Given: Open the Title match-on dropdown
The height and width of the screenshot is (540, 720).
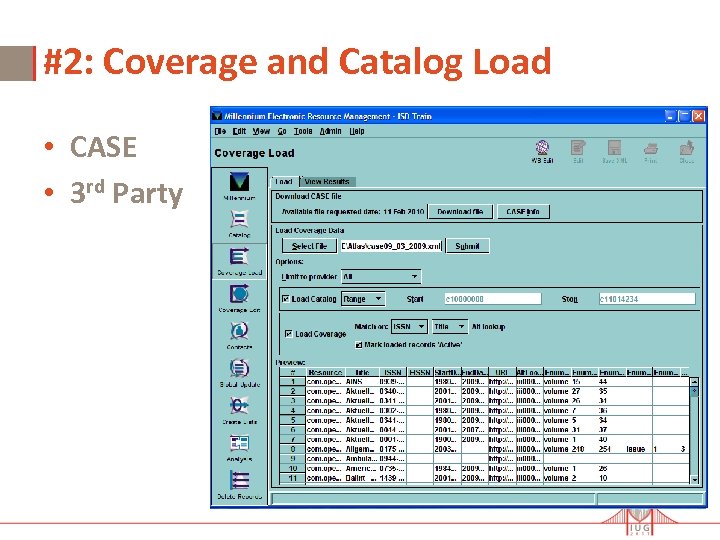Looking at the screenshot, I should click(x=450, y=326).
